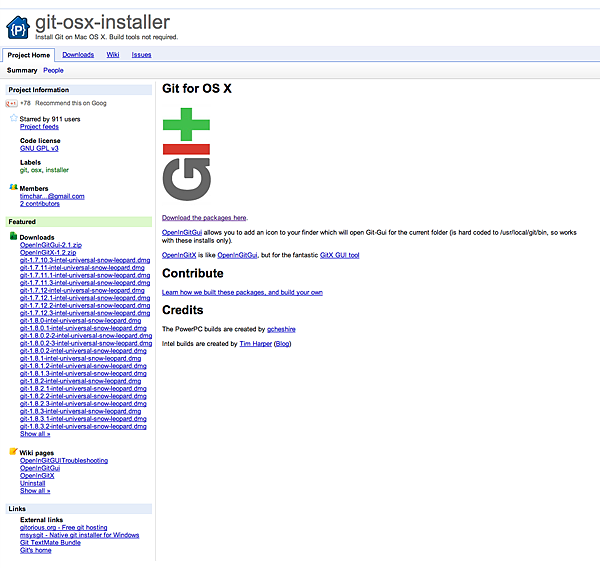Open the OpenInGitGui wiki page in sidebar
The height and width of the screenshot is (568, 600).
click(x=40, y=468)
